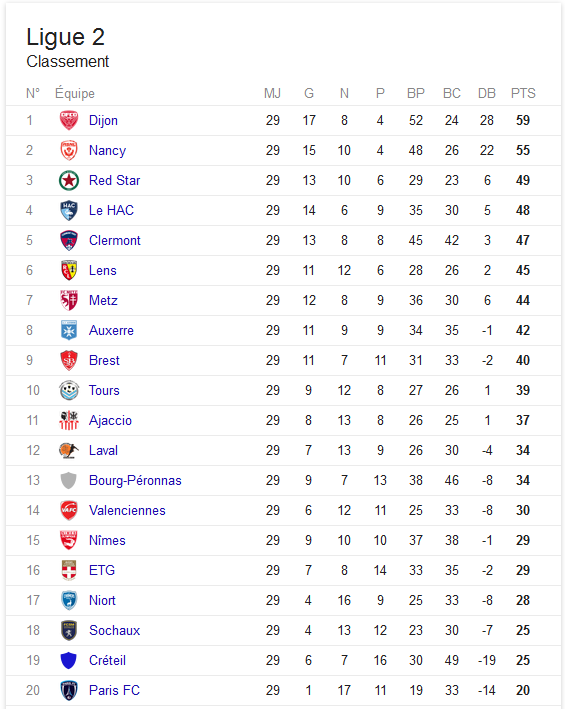Select the Red Star logo icon
The width and height of the screenshot is (565, 709).
tap(69, 180)
